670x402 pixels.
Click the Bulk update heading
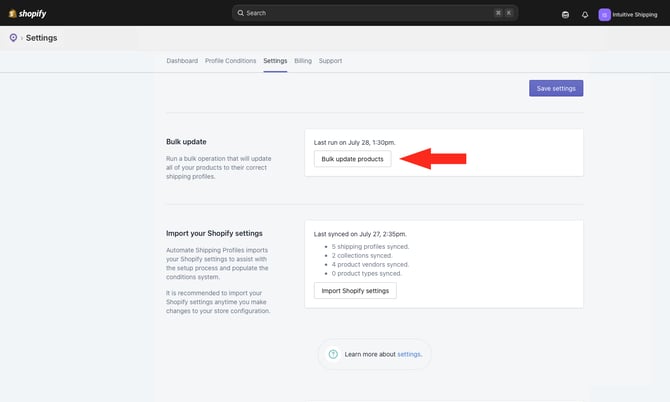186,141
